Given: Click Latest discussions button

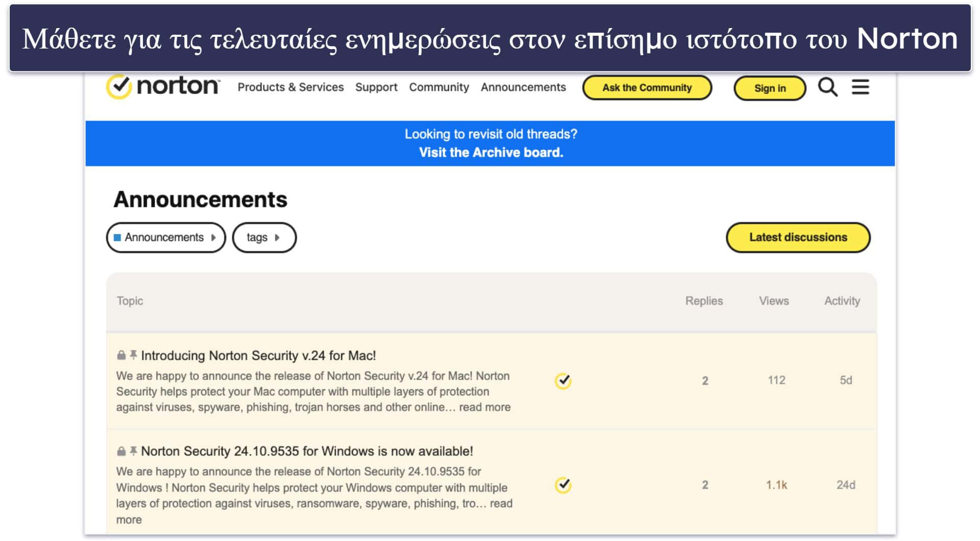Looking at the screenshot, I should (x=798, y=238).
